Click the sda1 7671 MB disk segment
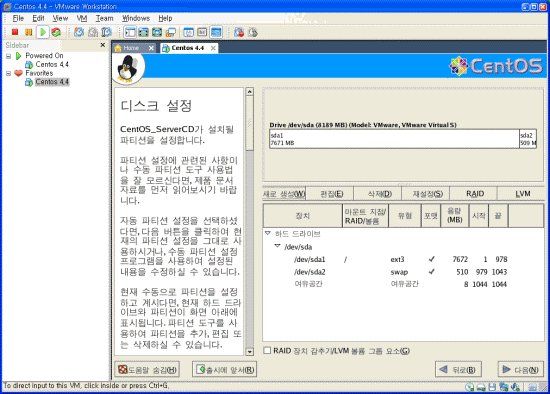Screen dimensions: 550x394 click(x=394, y=139)
